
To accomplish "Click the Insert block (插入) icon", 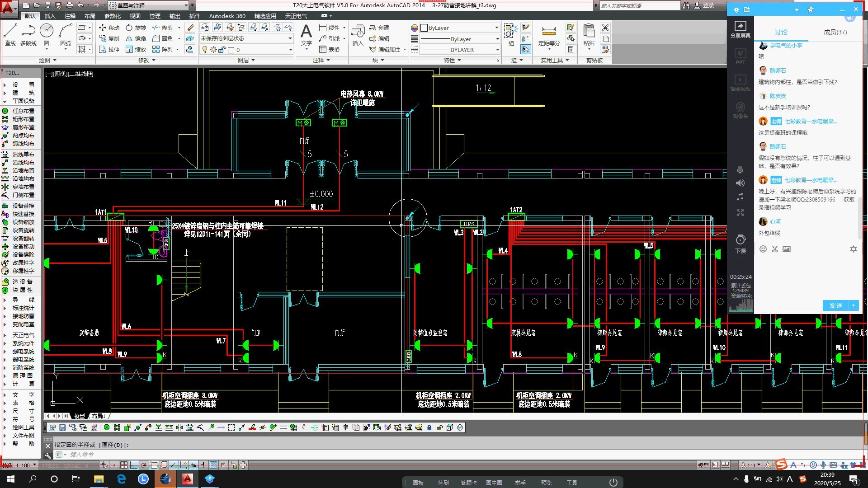I will (x=358, y=35).
